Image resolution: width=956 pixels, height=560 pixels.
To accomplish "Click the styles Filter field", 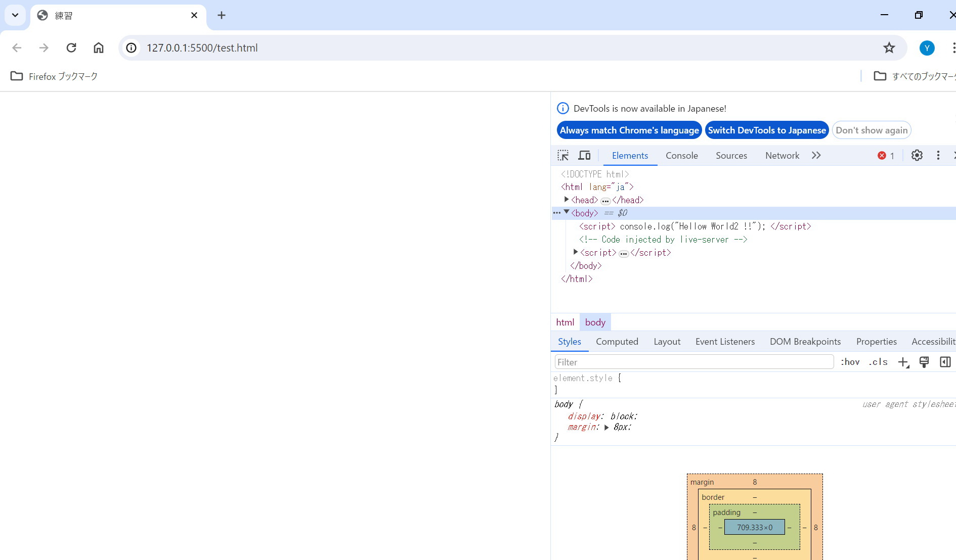I will [x=694, y=362].
